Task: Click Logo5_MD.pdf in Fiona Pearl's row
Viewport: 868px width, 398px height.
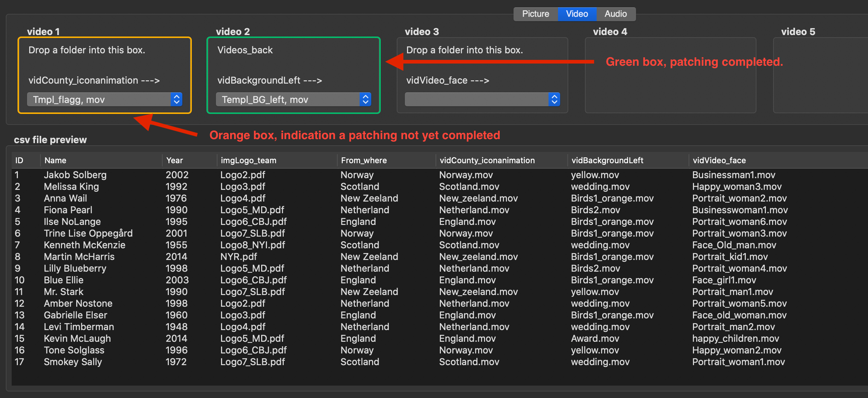Action: click(x=252, y=210)
